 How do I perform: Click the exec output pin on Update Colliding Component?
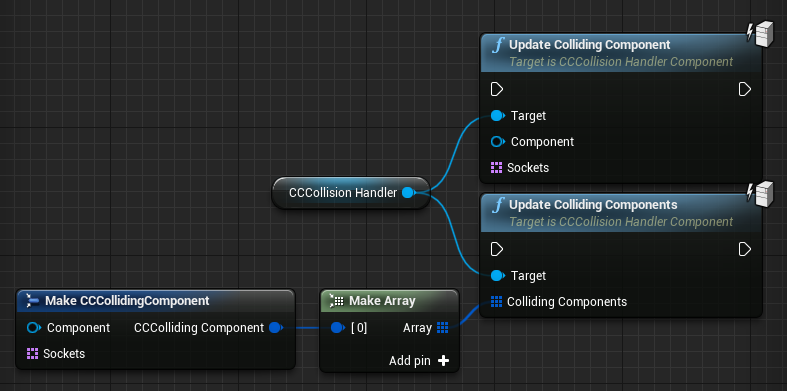pyautogui.click(x=745, y=90)
